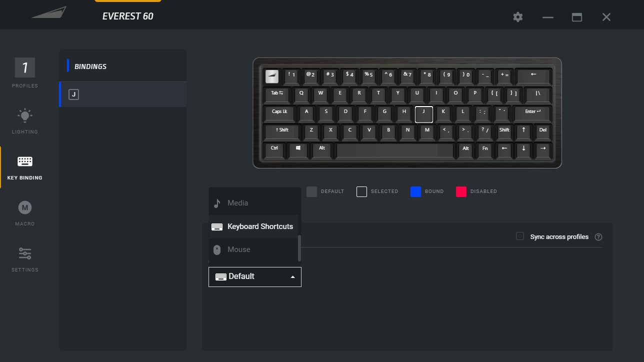Viewport: 644px width, 362px height.
Task: Click the gear icon in title bar
Action: coord(518,17)
